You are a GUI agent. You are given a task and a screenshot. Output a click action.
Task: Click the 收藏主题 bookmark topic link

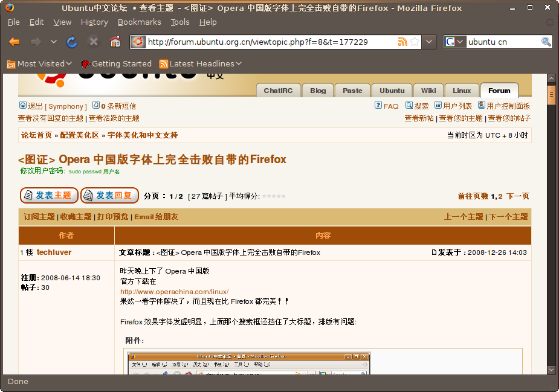pyautogui.click(x=76, y=217)
